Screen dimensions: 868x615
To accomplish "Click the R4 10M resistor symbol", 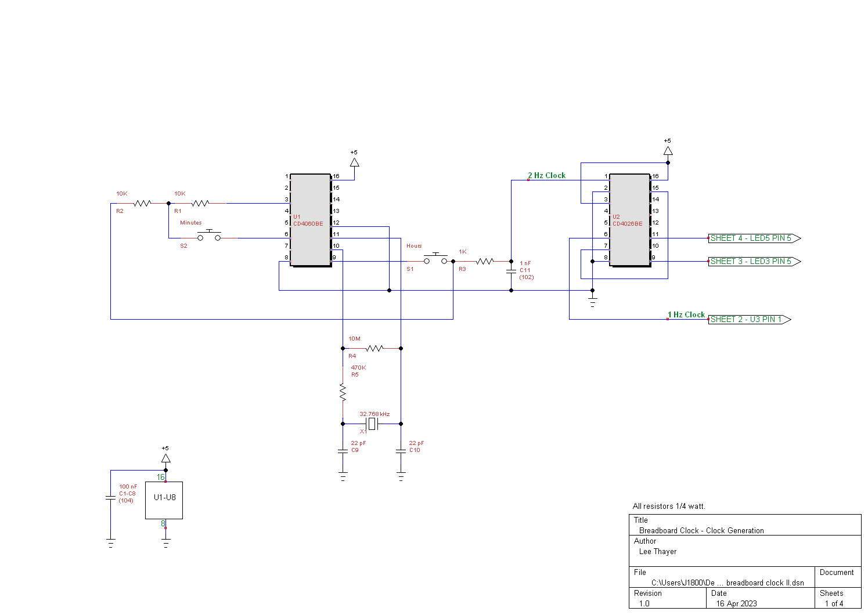I will (374, 348).
